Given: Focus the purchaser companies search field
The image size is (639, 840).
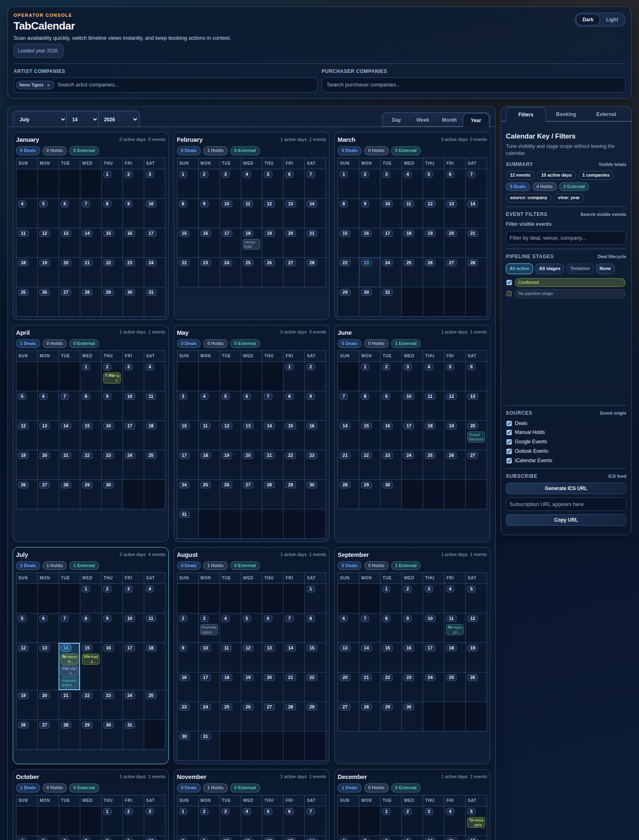Looking at the screenshot, I should tap(473, 85).
